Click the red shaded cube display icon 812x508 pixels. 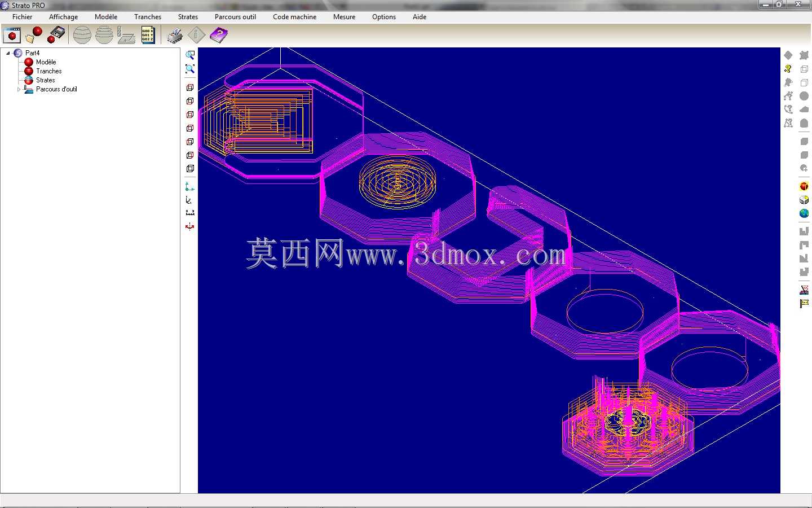click(x=804, y=186)
